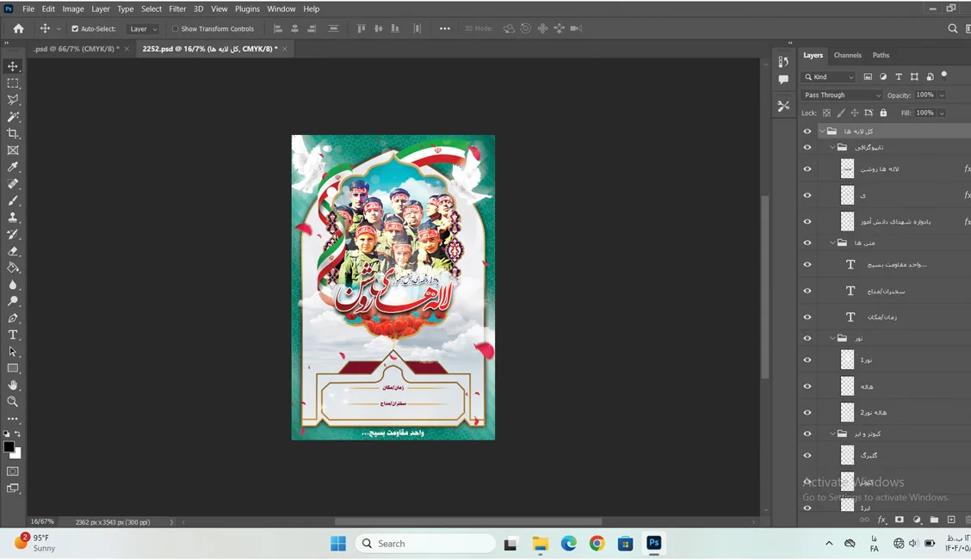Screen dimensions: 971x560
Task: Open the Image menu
Action: [72, 9]
